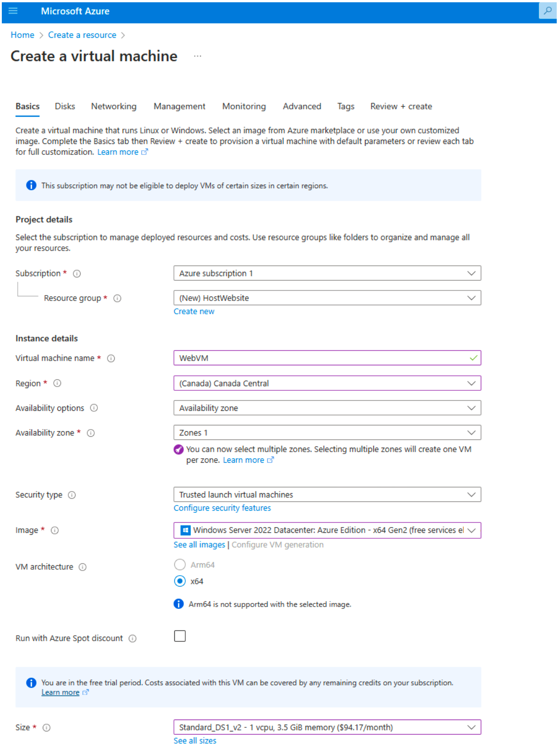This screenshot has height=756, width=559.
Task: Switch to the Networking tab
Action: pyautogui.click(x=113, y=106)
